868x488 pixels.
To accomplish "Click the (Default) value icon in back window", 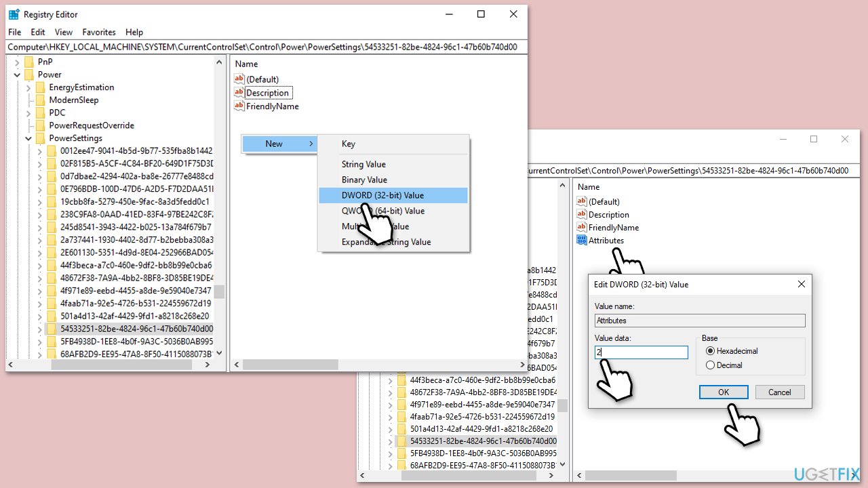I will click(581, 201).
